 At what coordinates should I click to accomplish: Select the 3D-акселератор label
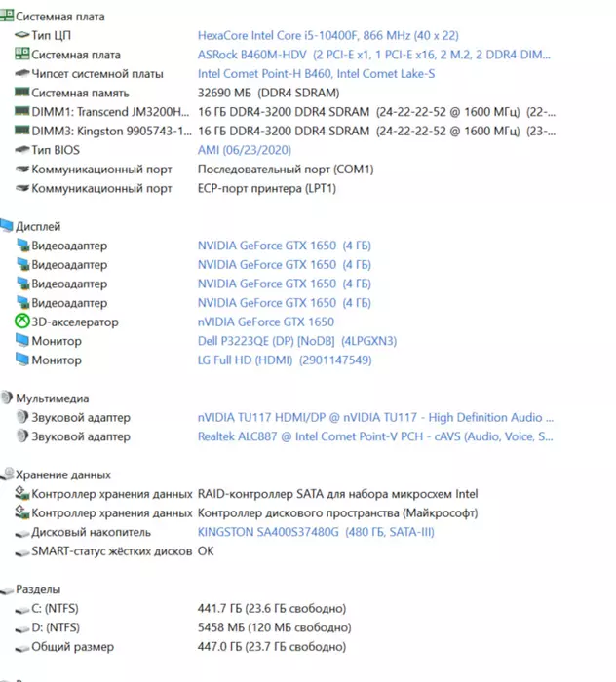tap(75, 322)
